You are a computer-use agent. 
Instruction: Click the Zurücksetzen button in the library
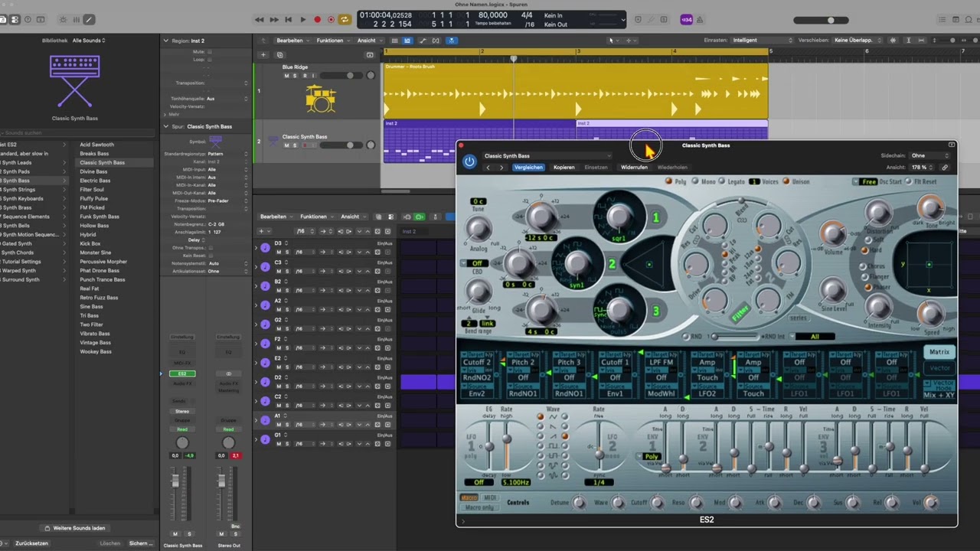tap(31, 543)
